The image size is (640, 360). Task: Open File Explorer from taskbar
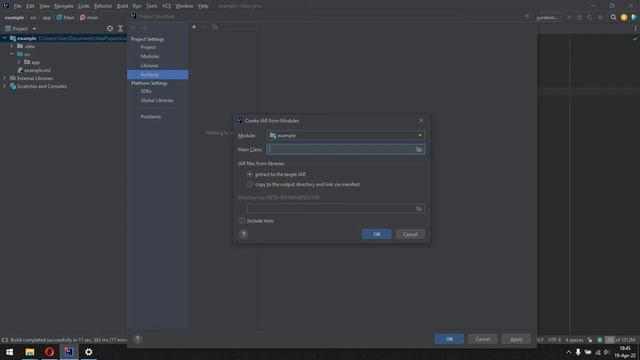[29, 351]
